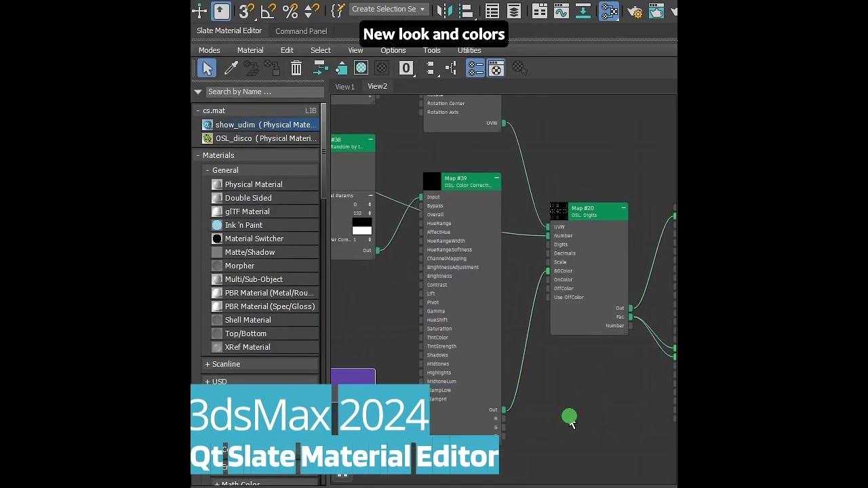The width and height of the screenshot is (868, 488).
Task: Select the Multi/Sub-Object material entry
Action: tap(263, 279)
